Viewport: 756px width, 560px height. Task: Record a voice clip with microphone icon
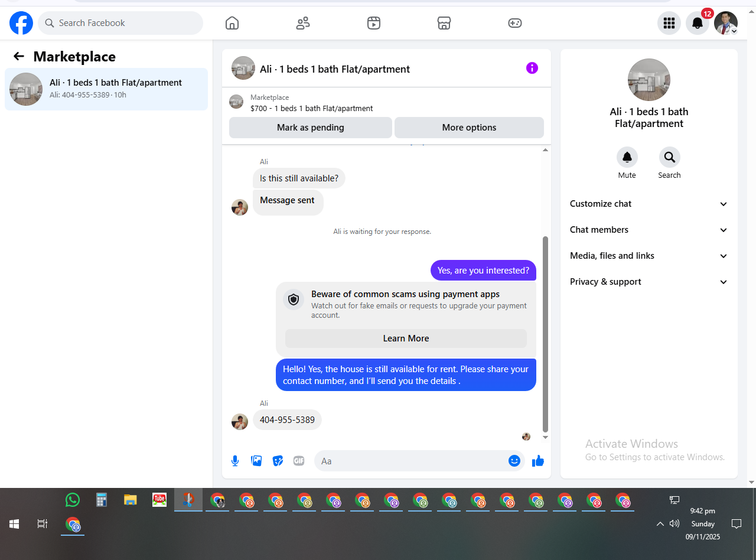(x=235, y=461)
